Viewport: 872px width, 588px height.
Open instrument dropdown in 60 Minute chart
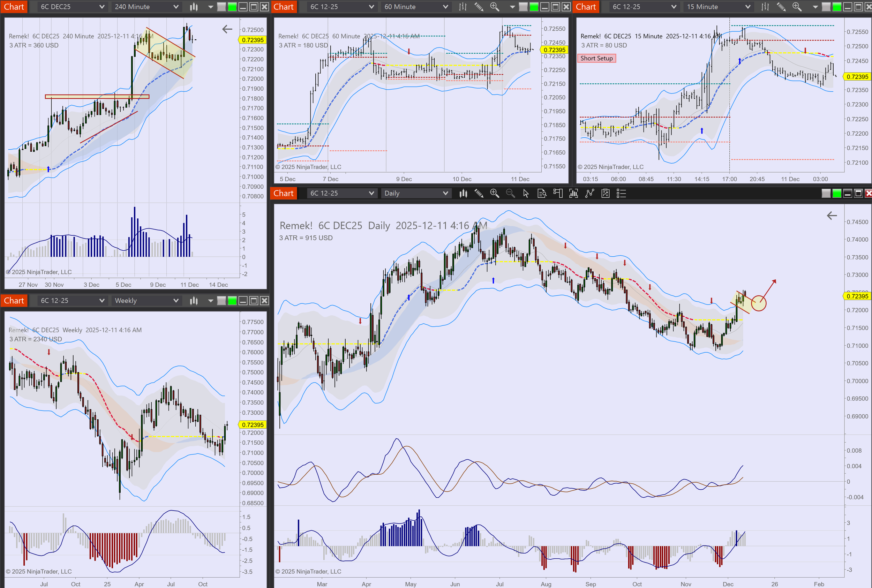tap(342, 7)
